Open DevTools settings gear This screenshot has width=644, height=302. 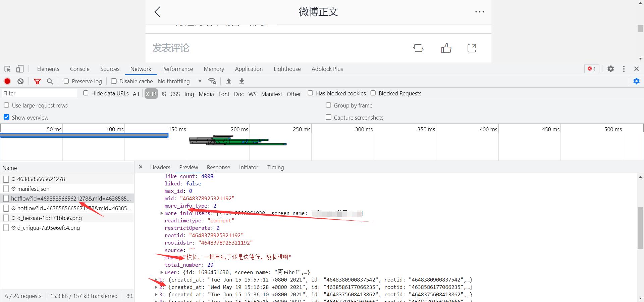coord(610,69)
